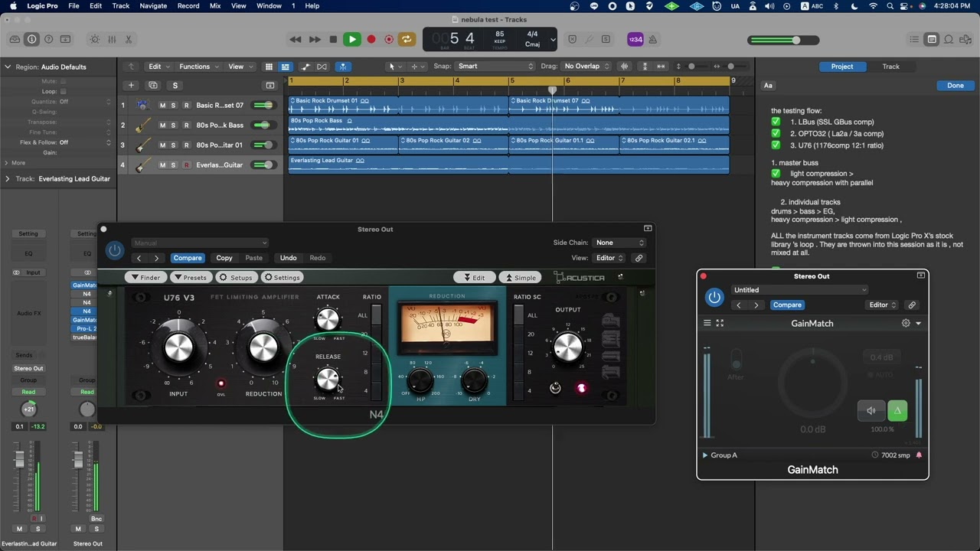Open the View Editor dropdown in U76 window
Viewport: 980px width, 551px height.
(x=610, y=258)
